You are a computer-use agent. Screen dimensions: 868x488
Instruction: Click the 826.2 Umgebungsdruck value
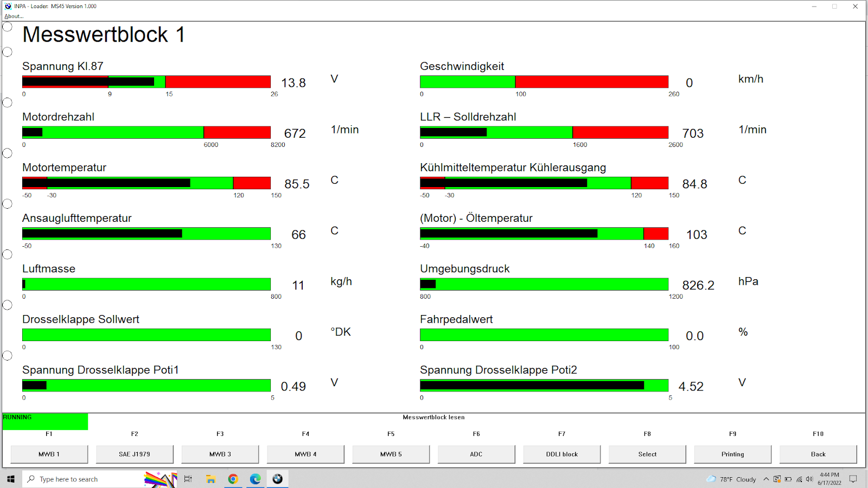coord(698,285)
